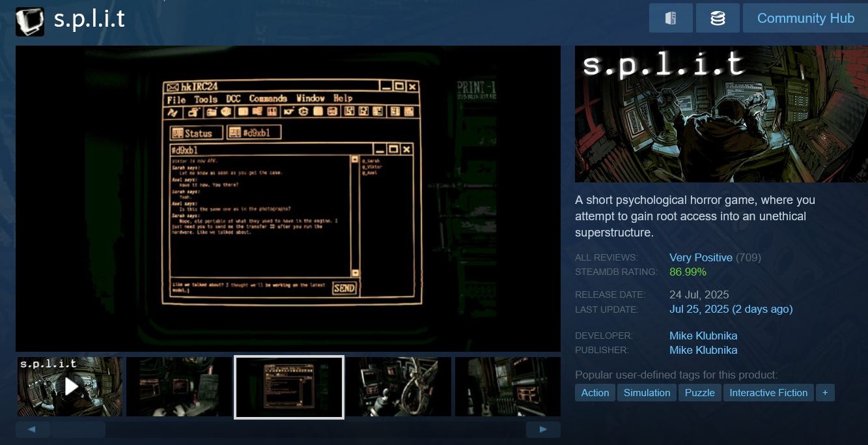868x445 pixels.
Task: Open the Very Positive reviews link
Action: (701, 257)
